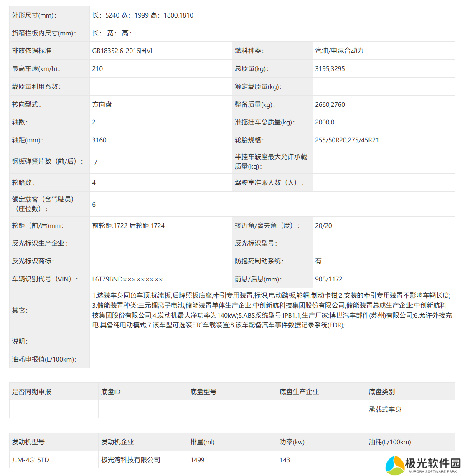Screen dimensions: 465x476
Task: Click the fuel type 汽油/电混合动力 value
Action: [339, 51]
